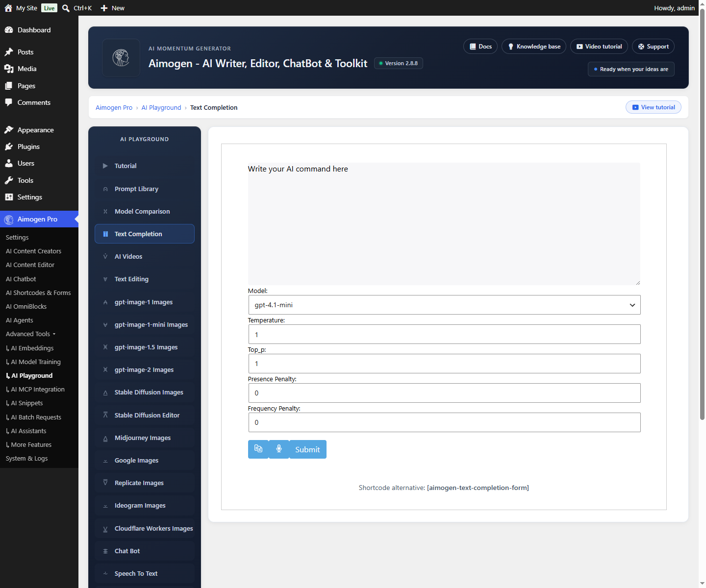
Task: Open gpt-image-1 Images playground item
Action: pos(145,302)
